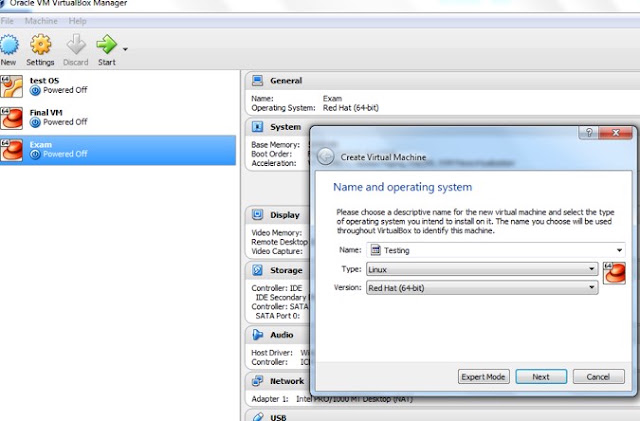Click the back arrow in Create Virtual Machine
Image resolution: width=640 pixels, height=421 pixels.
coord(326,157)
